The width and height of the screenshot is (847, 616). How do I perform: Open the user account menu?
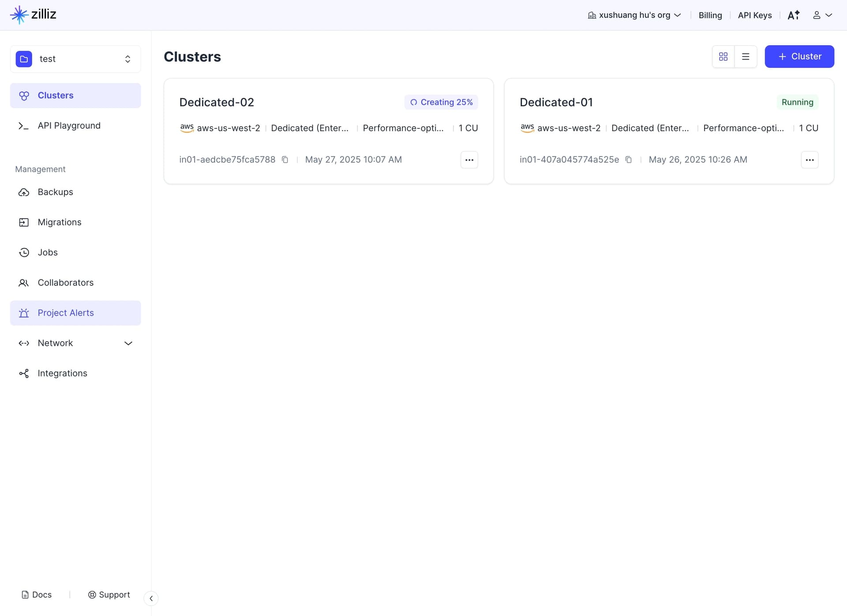822,15
